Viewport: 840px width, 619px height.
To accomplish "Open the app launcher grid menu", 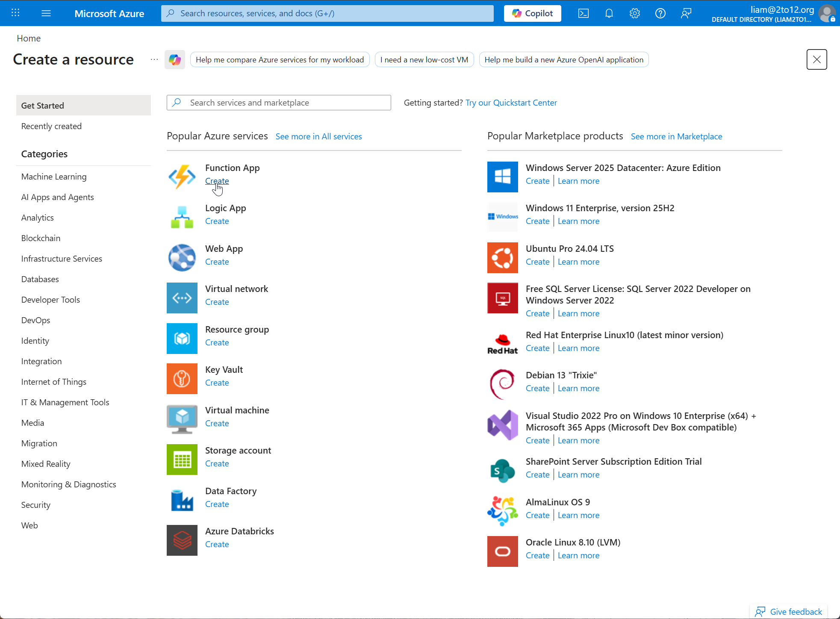I will 15,13.
